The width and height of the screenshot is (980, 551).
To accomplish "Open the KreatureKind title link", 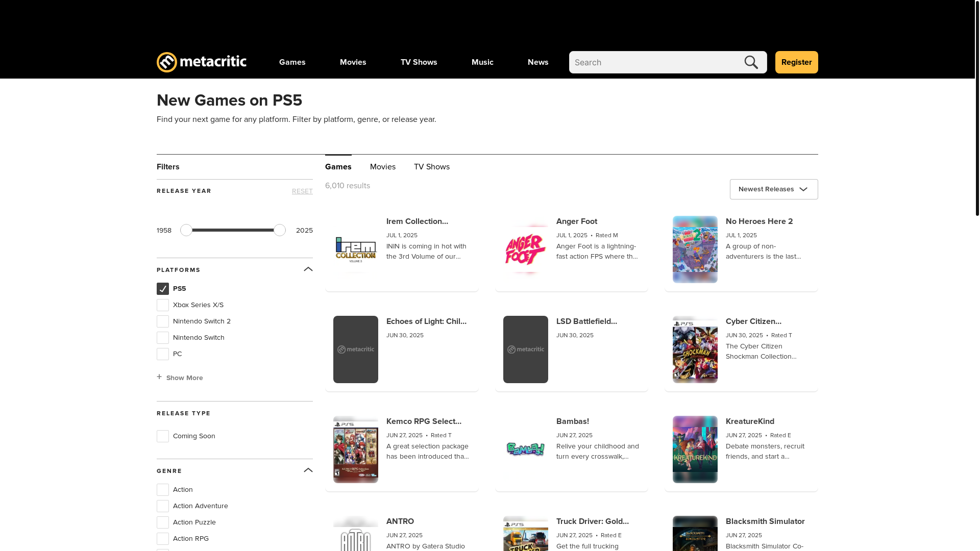I will click(x=750, y=421).
